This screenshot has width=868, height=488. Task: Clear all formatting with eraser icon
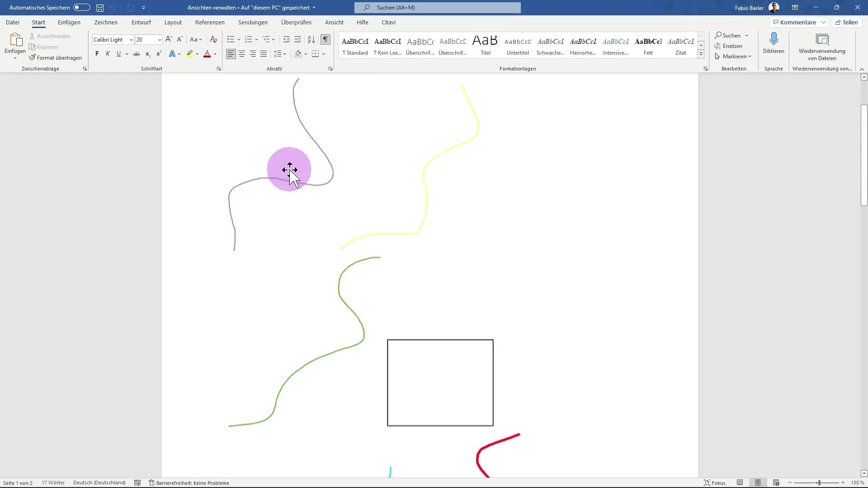coord(214,40)
